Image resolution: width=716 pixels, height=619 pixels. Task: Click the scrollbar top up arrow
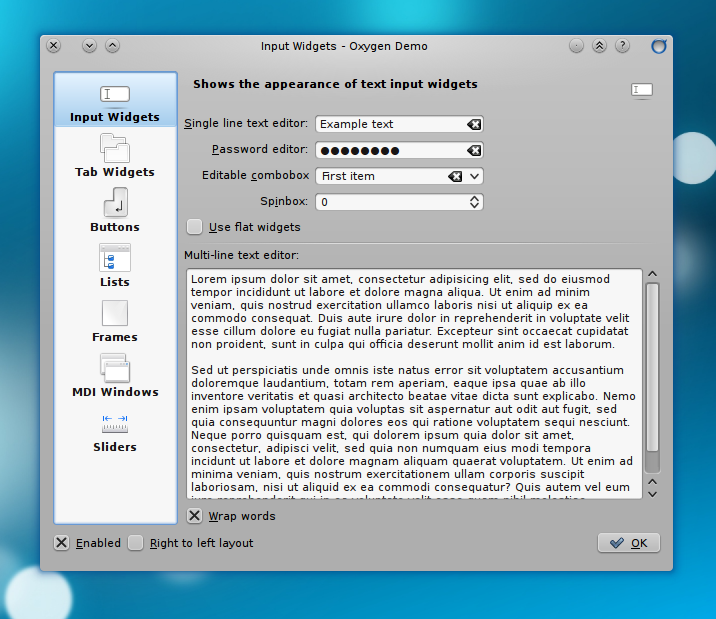point(653,274)
